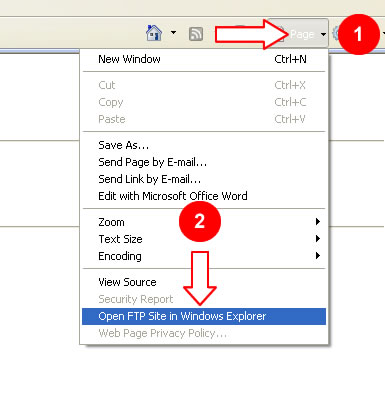Open the Page menu dropdown arrow

coord(323,34)
